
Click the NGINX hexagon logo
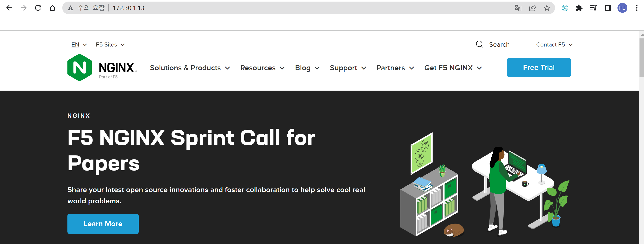tap(80, 67)
